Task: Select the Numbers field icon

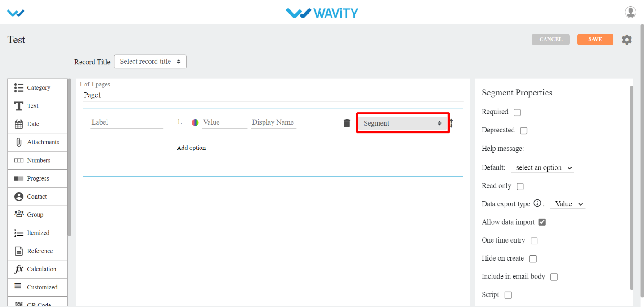Action: [19, 160]
